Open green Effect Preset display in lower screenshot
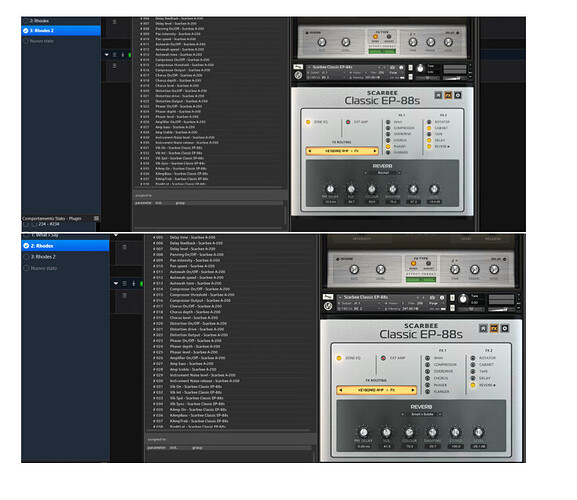The height and width of the screenshot is (500, 577). point(421,280)
